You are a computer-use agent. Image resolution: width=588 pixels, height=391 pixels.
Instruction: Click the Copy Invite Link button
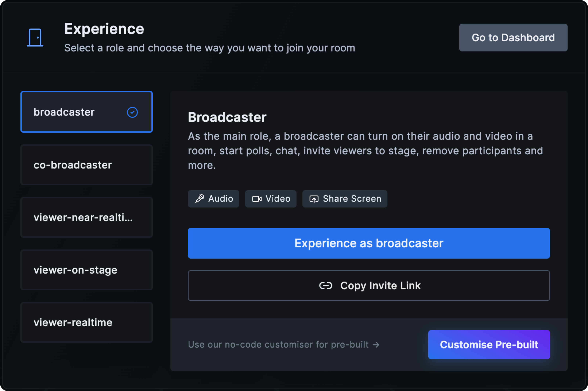click(369, 286)
